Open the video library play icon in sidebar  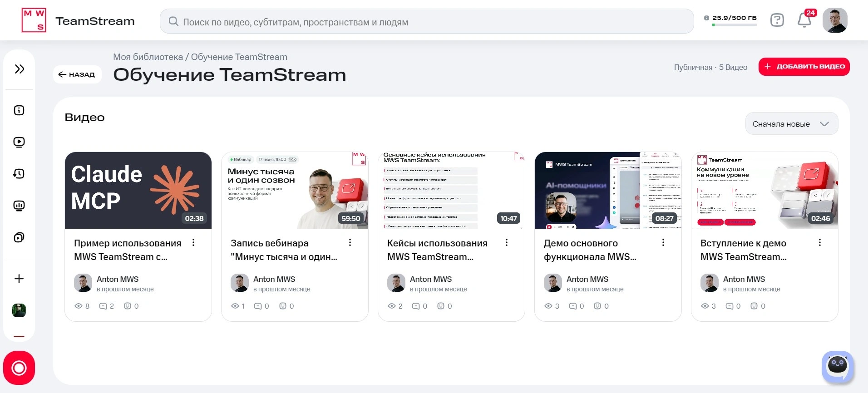[x=19, y=142]
